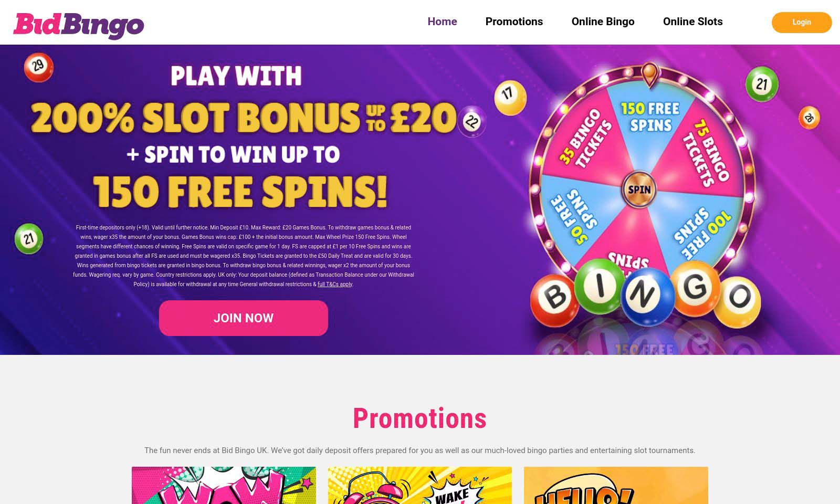840x504 pixels.
Task: Open the Home menu item
Action: tap(442, 22)
